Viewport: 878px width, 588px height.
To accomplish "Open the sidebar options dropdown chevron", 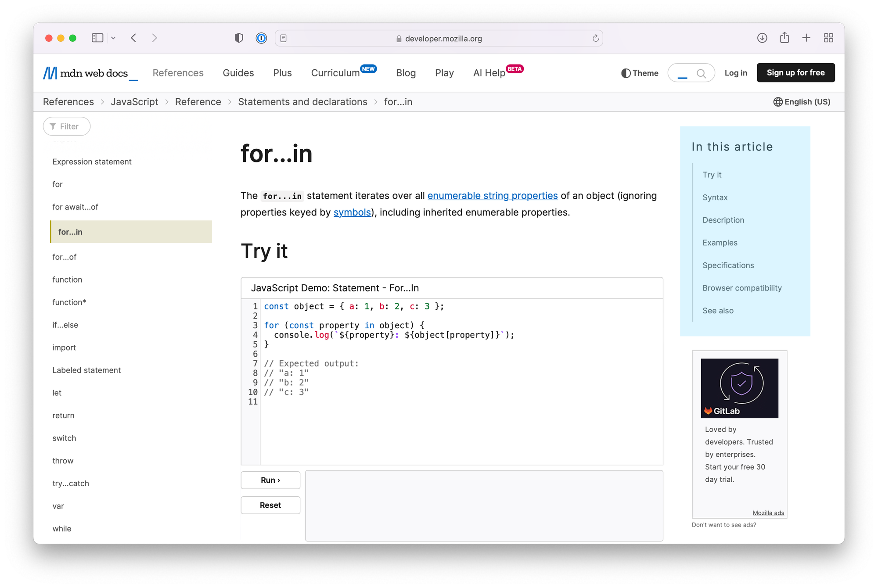I will pos(113,38).
